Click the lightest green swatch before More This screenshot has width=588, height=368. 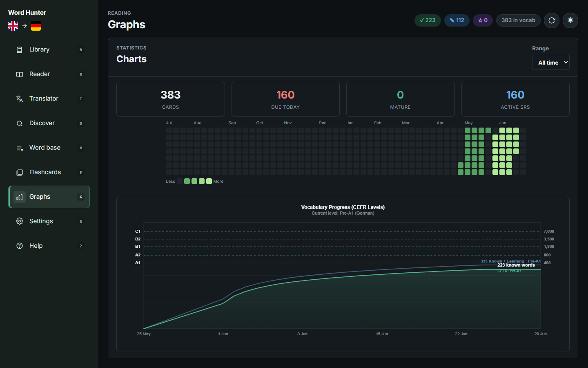point(209,181)
